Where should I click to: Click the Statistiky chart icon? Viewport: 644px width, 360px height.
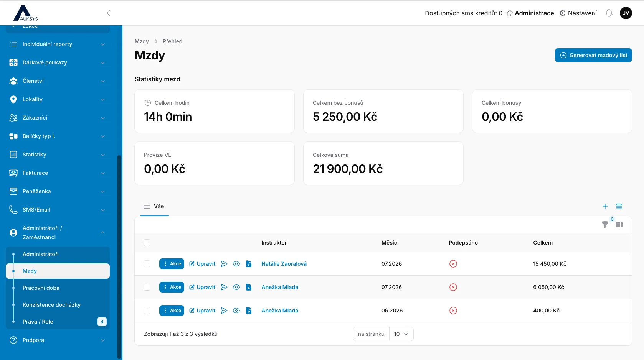[13, 155]
